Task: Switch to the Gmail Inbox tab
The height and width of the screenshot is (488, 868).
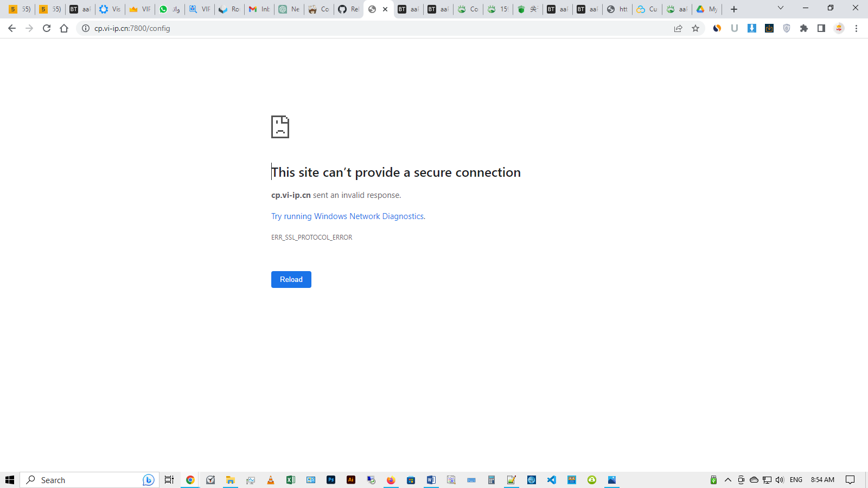Action: point(259,9)
